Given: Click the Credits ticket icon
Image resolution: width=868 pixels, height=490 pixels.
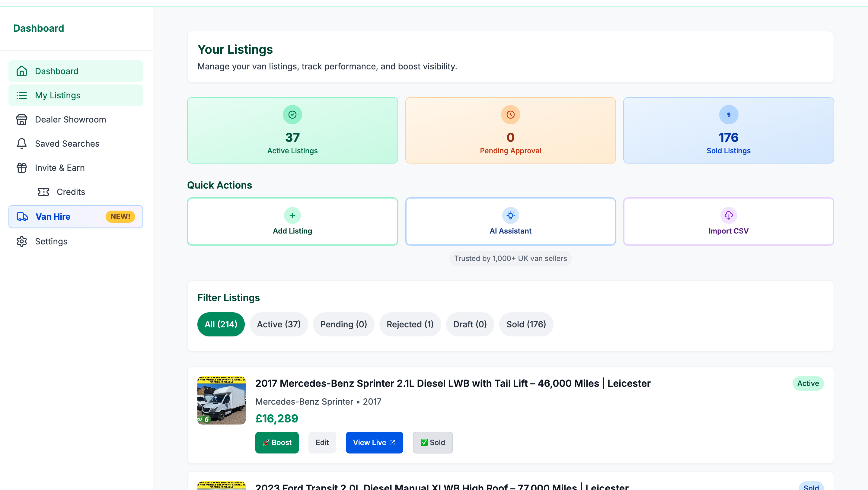Looking at the screenshot, I should point(43,192).
